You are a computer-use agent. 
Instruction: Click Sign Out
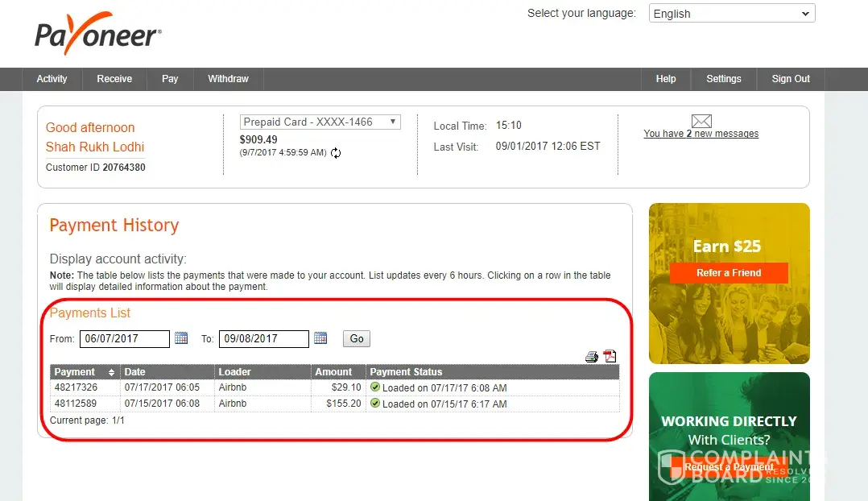[x=791, y=79]
